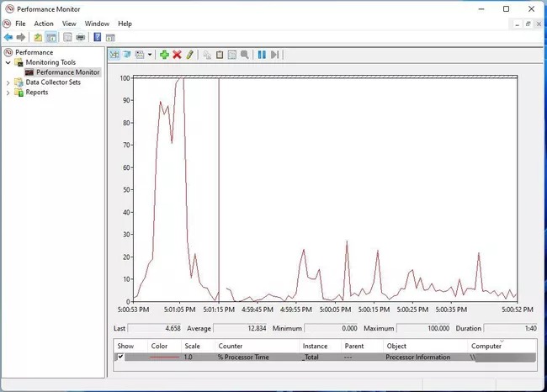
Task: Expand the Reports node arrow
Action: 8,93
